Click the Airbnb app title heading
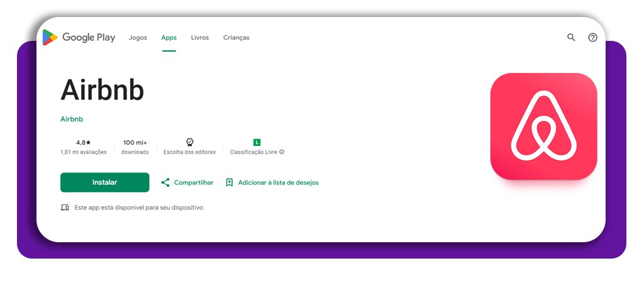Image resolution: width=644 pixels, height=302 pixels. [x=103, y=89]
